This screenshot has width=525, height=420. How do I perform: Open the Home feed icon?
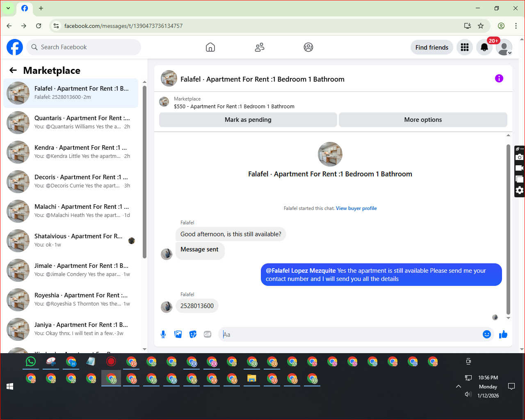210,47
